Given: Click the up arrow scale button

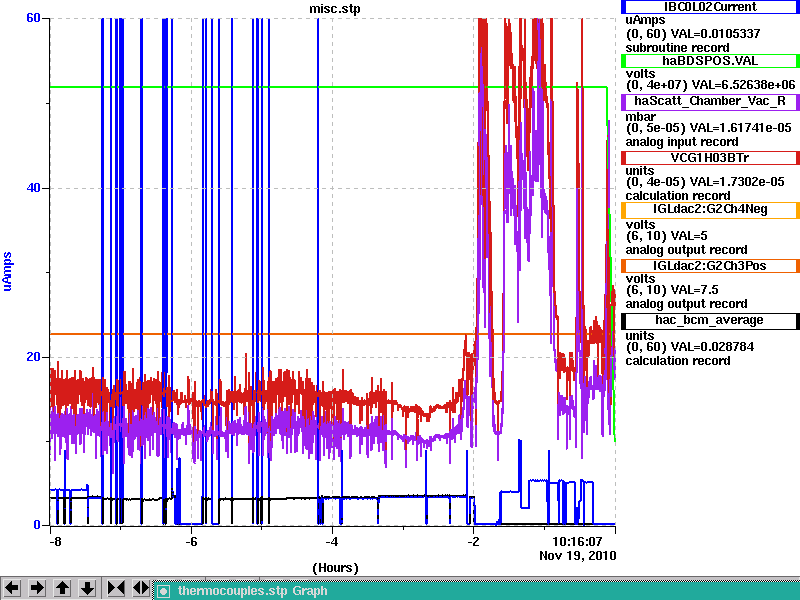Looking at the screenshot, I should (62, 588).
